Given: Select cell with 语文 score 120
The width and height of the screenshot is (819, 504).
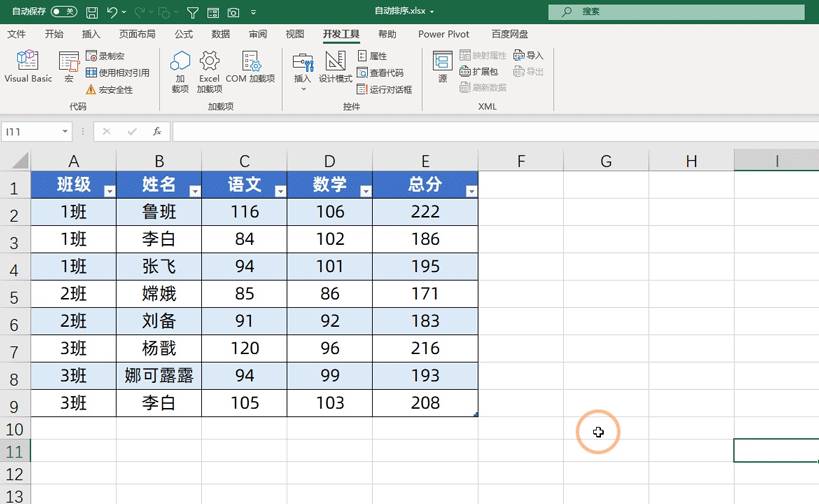Looking at the screenshot, I should click(x=244, y=348).
